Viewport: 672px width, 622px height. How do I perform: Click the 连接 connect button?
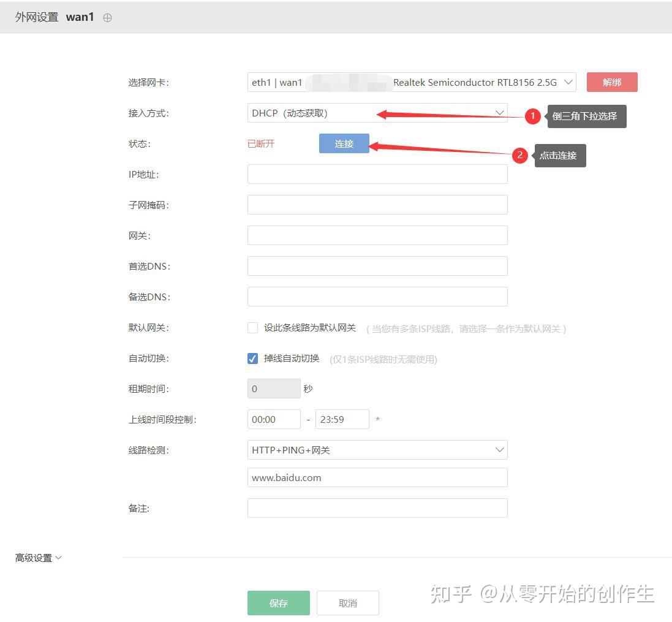344,143
